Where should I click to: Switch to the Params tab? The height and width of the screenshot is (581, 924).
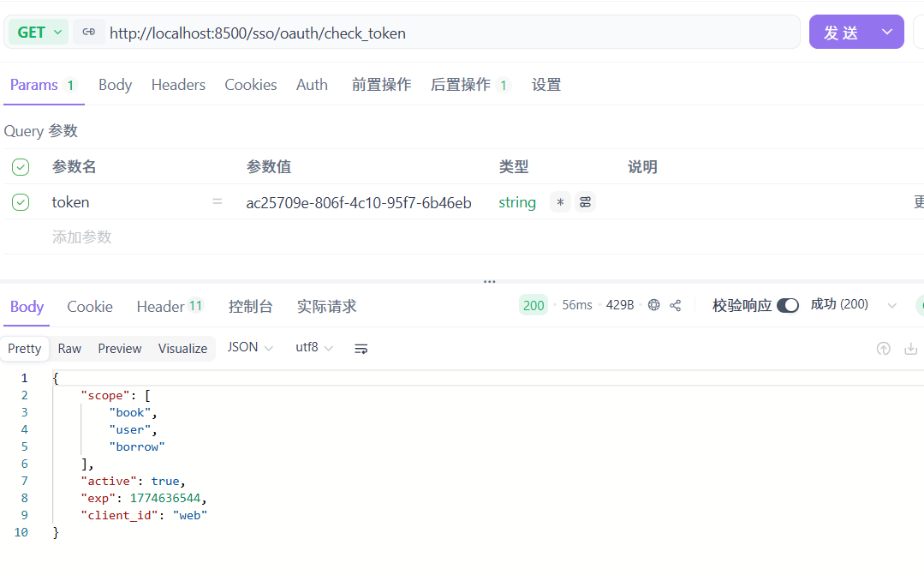tap(44, 85)
